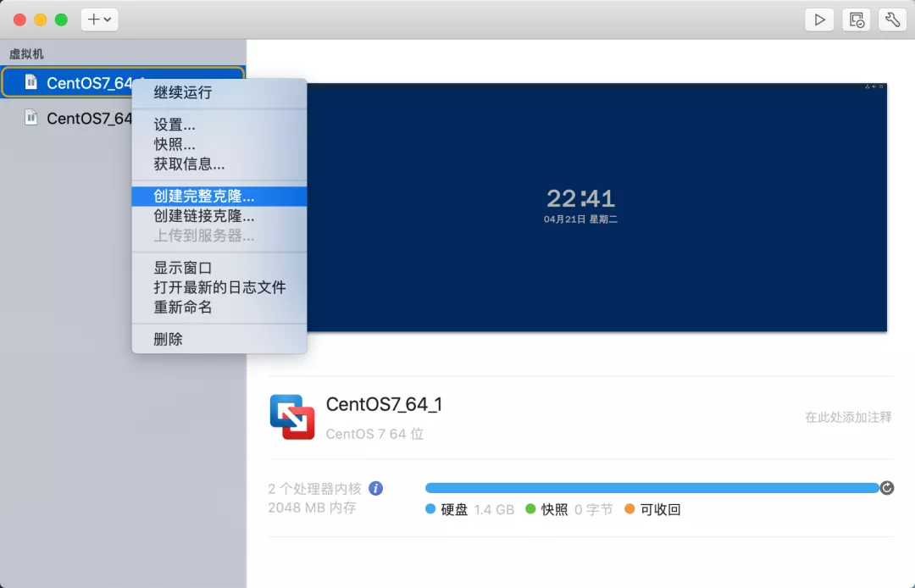
Task: Select 创建链接克隆... menu entry
Action: click(x=219, y=216)
